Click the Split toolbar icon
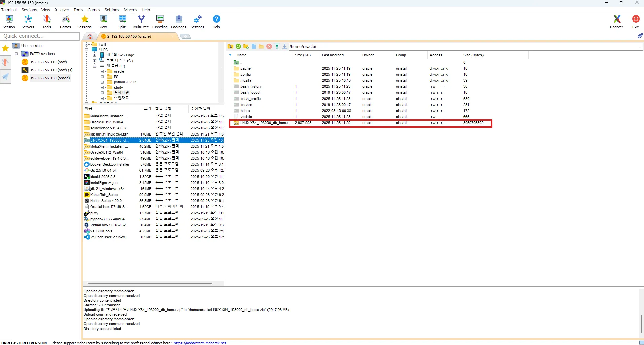Viewport: 644px width, 345px height. coord(122,22)
